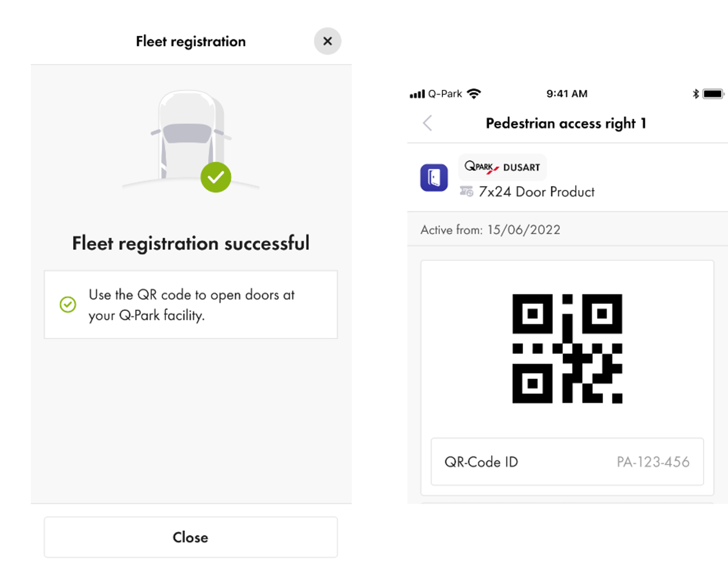Select the QR-Code ID field
Viewport: 728px width, 571px height.
(x=567, y=462)
